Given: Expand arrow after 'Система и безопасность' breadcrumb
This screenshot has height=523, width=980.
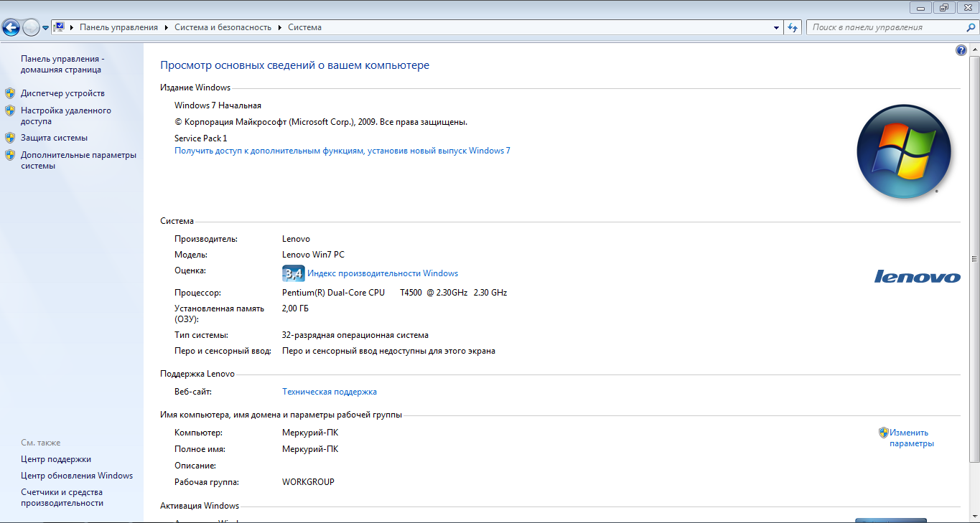Looking at the screenshot, I should pos(280,27).
